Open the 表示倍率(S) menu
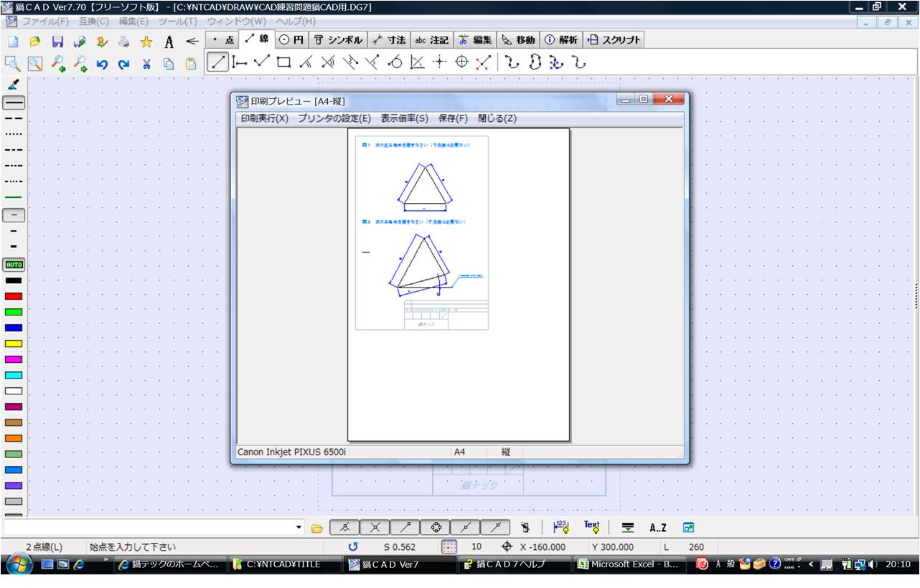 point(404,118)
